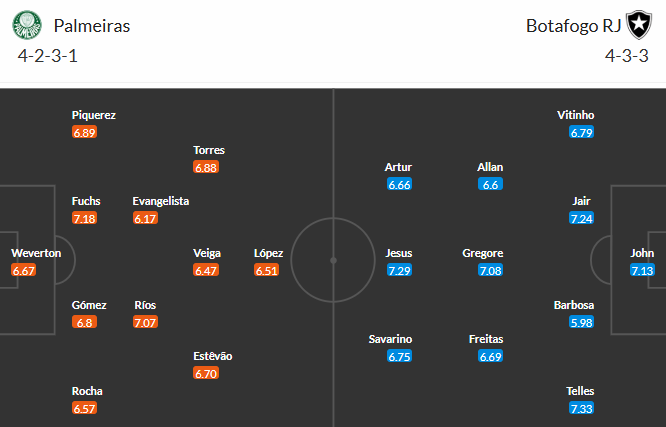The height and width of the screenshot is (427, 666).
Task: Select player Vitinho
Action: tap(576, 115)
